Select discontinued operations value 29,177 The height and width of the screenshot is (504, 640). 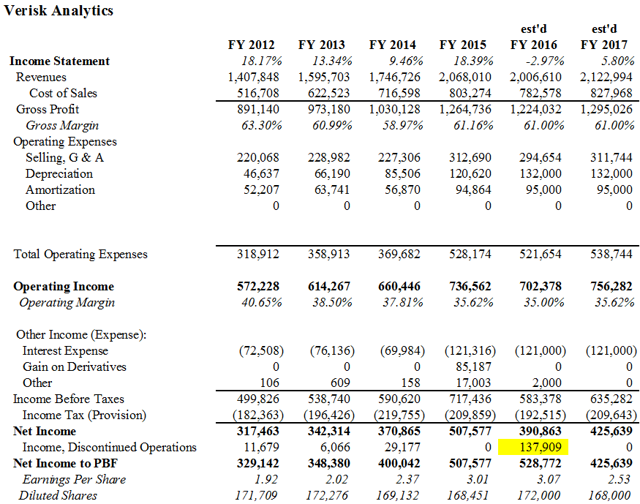tap(403, 447)
